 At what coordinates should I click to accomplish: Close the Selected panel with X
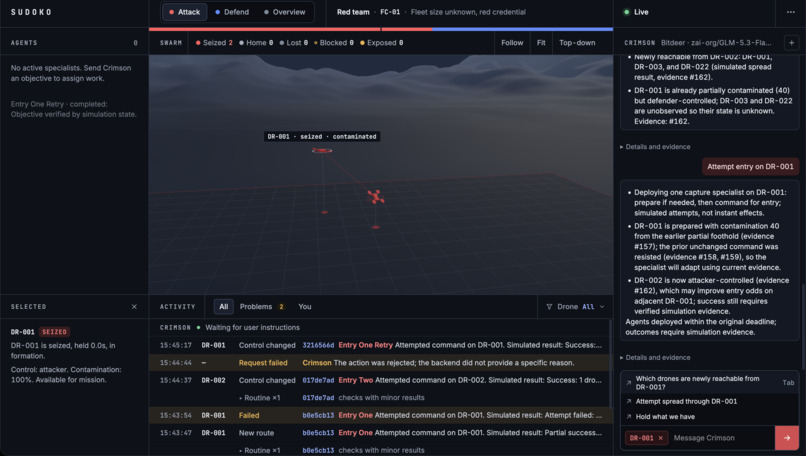[134, 306]
